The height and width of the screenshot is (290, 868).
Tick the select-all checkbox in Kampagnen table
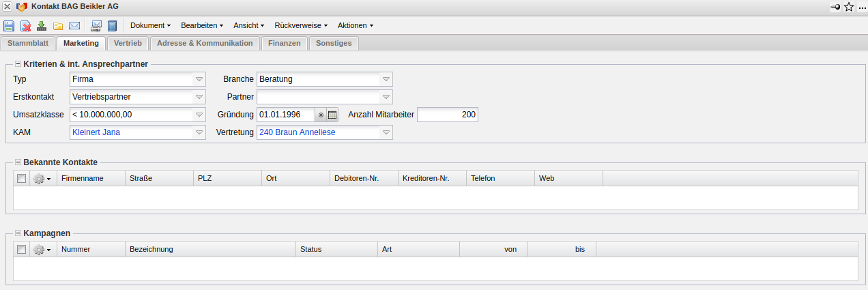click(x=22, y=249)
